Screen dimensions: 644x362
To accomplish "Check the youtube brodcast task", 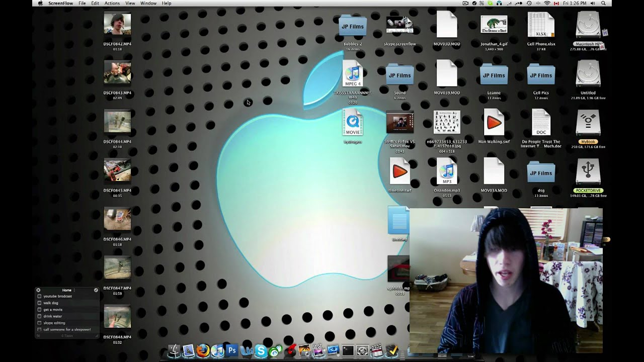I will click(39, 296).
